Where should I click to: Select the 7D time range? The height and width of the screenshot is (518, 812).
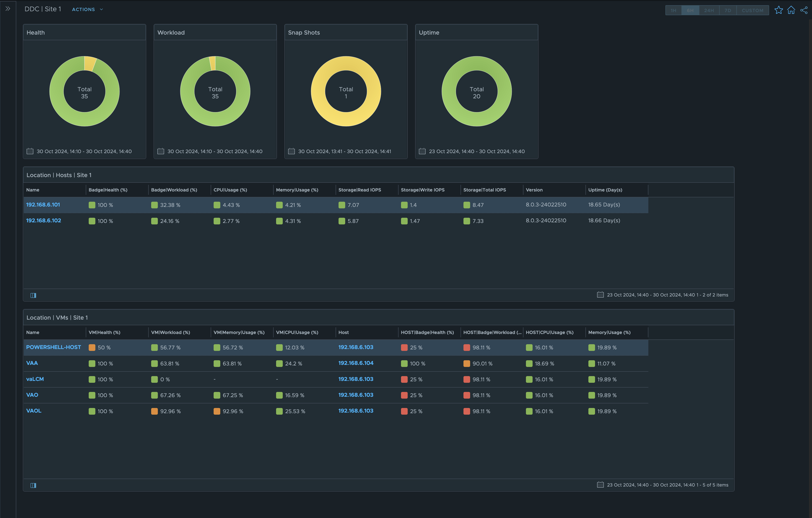coord(728,10)
